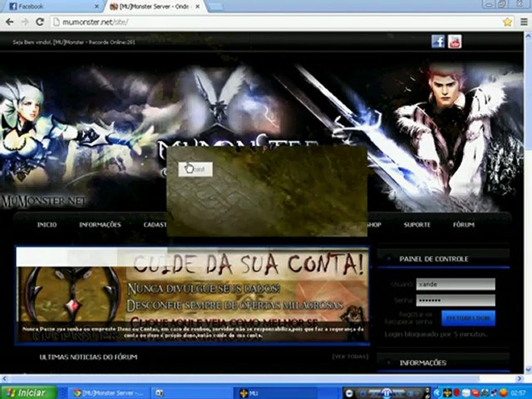
Task: Go to INICIO in the site menu
Action: 47,224
